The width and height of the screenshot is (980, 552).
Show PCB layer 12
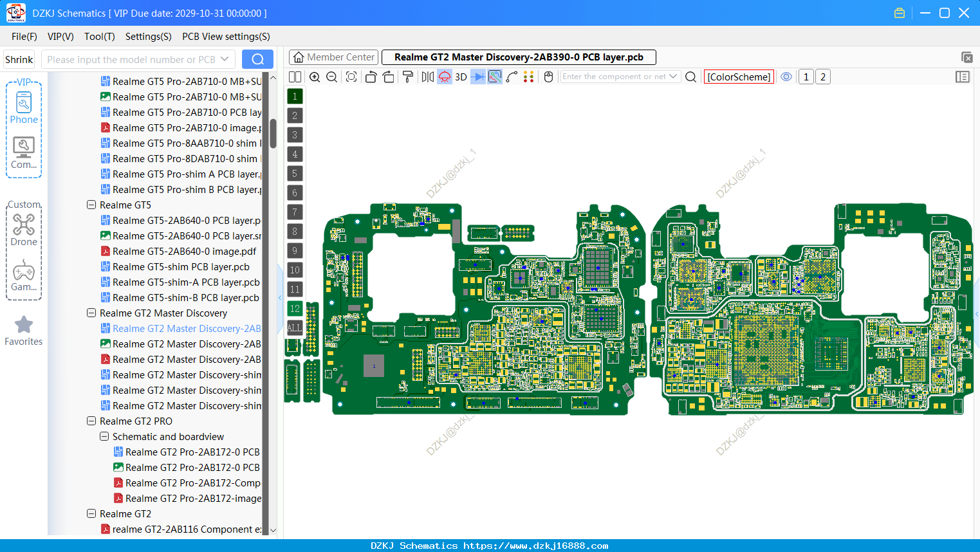coord(295,309)
